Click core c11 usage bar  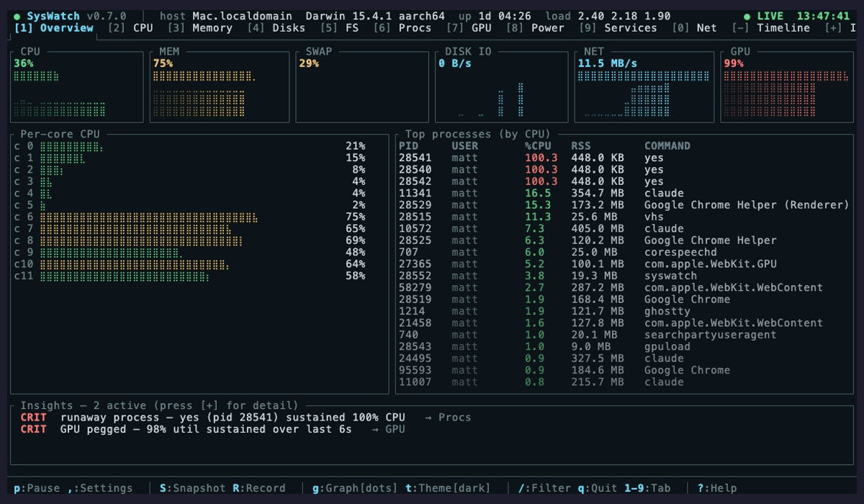click(x=125, y=276)
